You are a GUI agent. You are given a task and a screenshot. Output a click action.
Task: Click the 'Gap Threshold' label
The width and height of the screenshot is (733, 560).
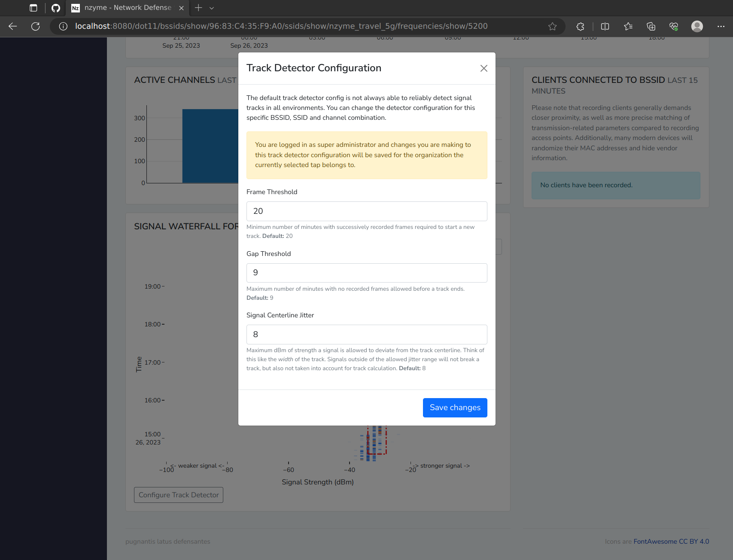point(268,254)
